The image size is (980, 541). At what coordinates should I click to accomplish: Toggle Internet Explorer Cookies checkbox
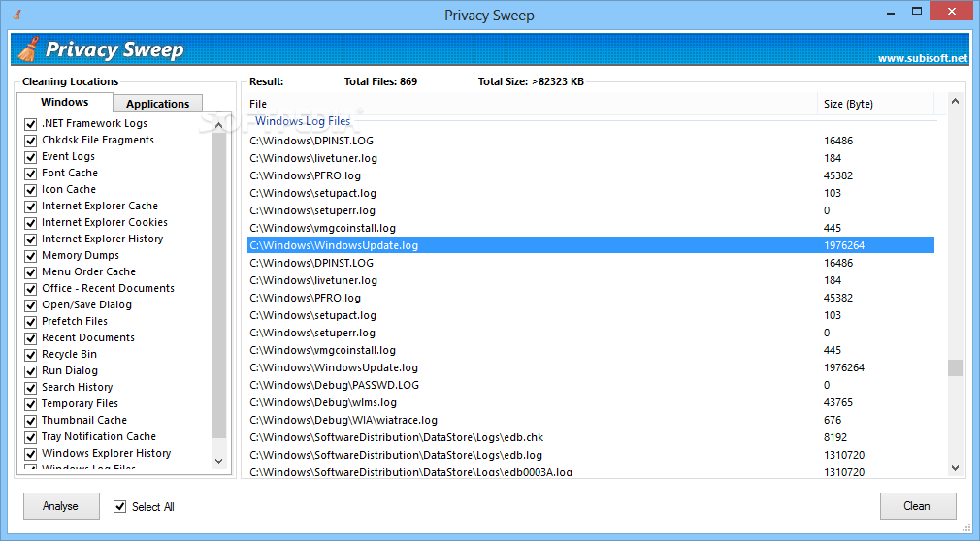pos(31,222)
